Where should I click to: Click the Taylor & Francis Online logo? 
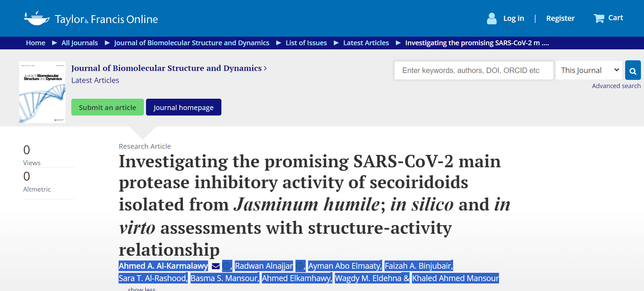pos(91,19)
